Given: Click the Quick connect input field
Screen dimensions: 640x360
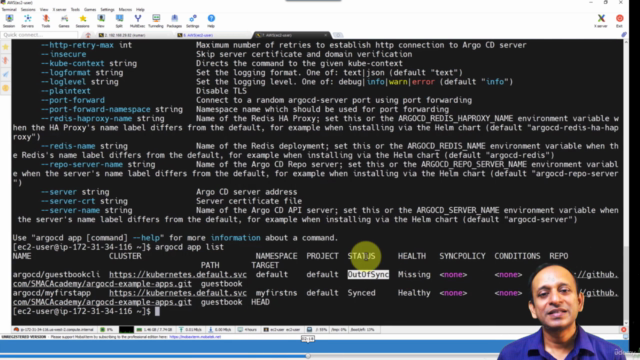Looking at the screenshot, I should click(39, 35).
